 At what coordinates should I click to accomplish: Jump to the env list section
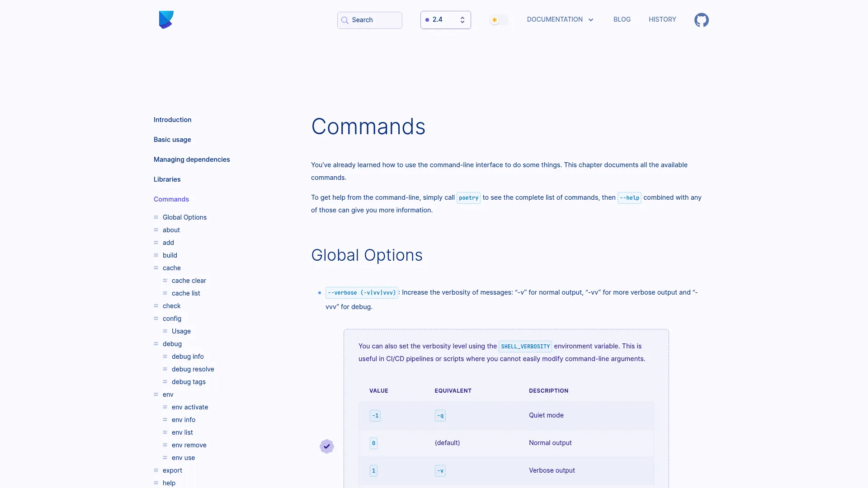tap(182, 432)
